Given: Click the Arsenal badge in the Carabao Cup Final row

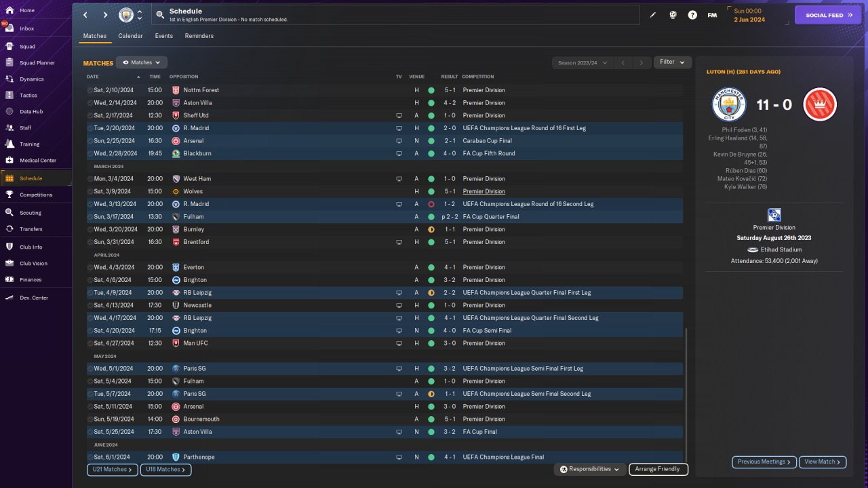Looking at the screenshot, I should (x=176, y=141).
